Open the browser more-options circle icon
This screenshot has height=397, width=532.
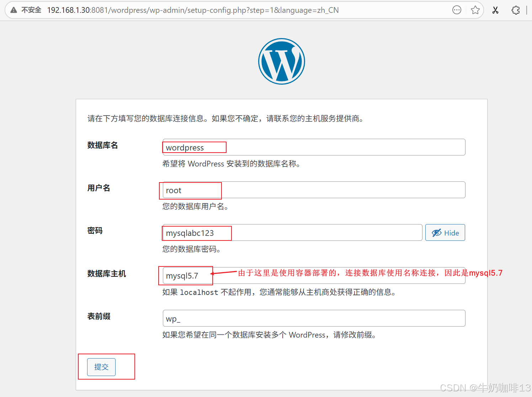(x=457, y=10)
